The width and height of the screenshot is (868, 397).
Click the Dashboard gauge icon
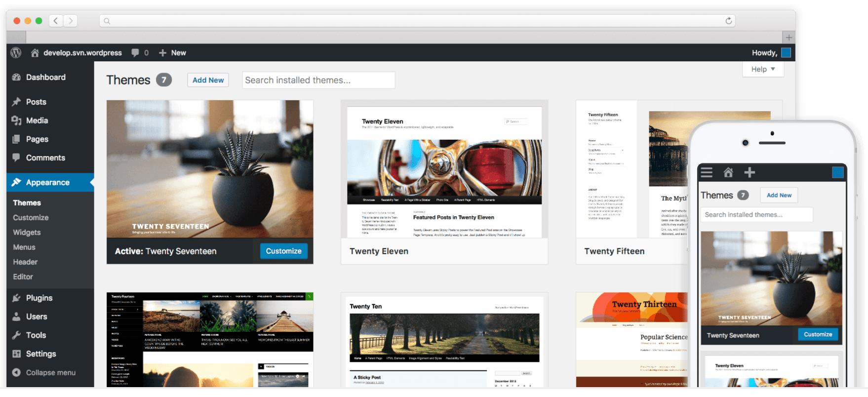click(16, 77)
